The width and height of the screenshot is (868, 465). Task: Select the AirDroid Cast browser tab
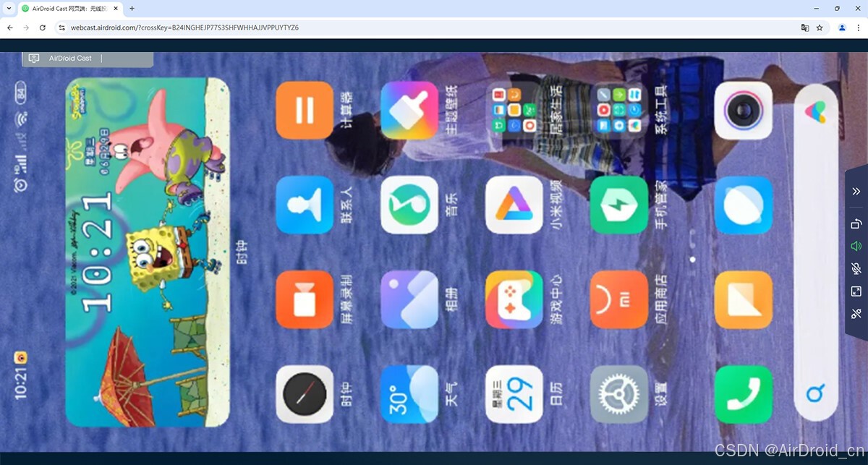69,8
